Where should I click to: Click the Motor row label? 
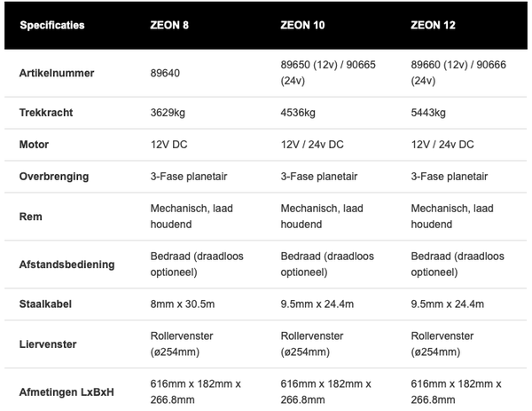[x=35, y=144]
